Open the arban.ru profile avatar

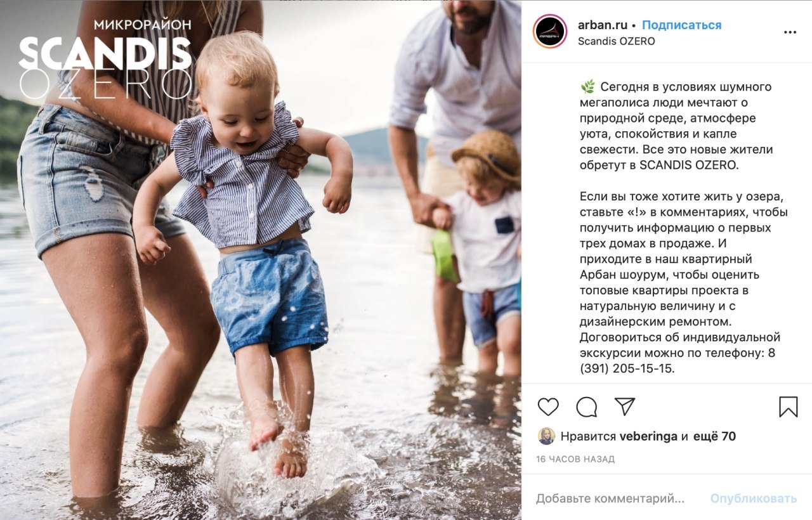(550, 32)
